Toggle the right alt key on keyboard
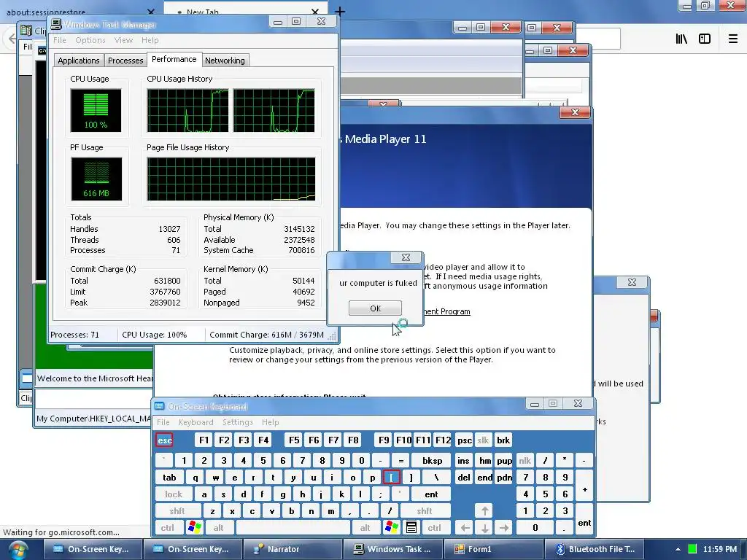The height and width of the screenshot is (560, 747). click(365, 528)
